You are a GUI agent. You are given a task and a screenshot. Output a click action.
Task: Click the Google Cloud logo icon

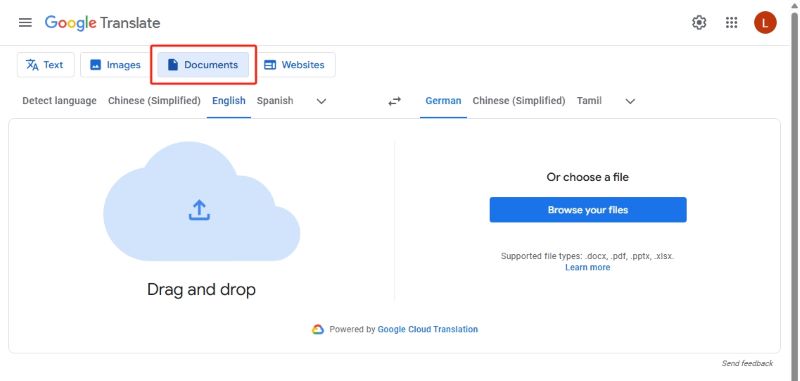(318, 329)
